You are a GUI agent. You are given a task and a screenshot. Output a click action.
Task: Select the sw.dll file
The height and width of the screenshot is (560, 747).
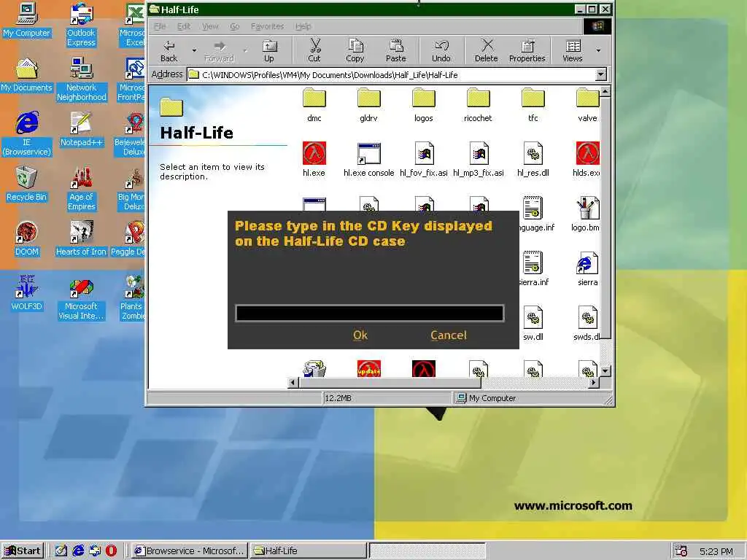click(533, 324)
